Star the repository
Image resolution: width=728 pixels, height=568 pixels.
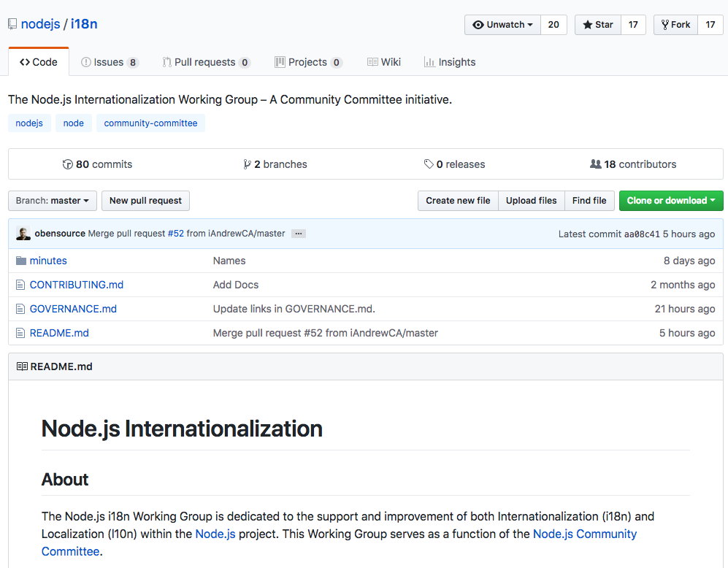(598, 25)
